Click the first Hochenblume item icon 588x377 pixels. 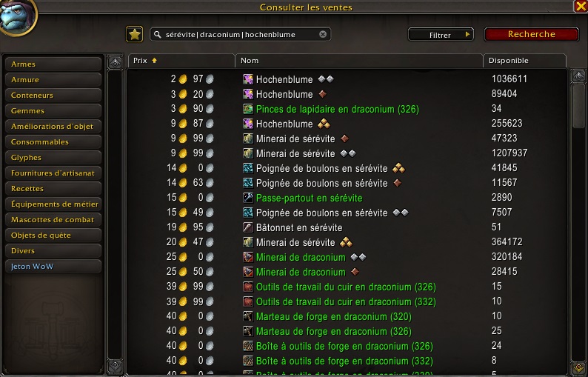click(248, 79)
